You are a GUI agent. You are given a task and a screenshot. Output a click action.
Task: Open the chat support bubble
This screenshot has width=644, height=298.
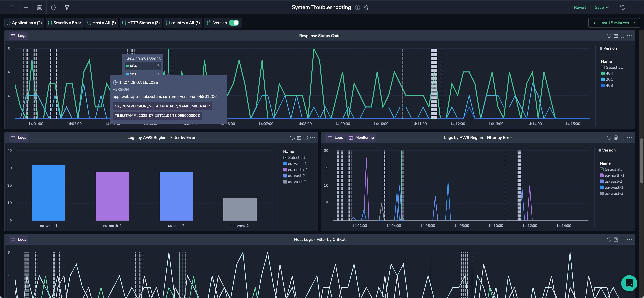point(629,283)
